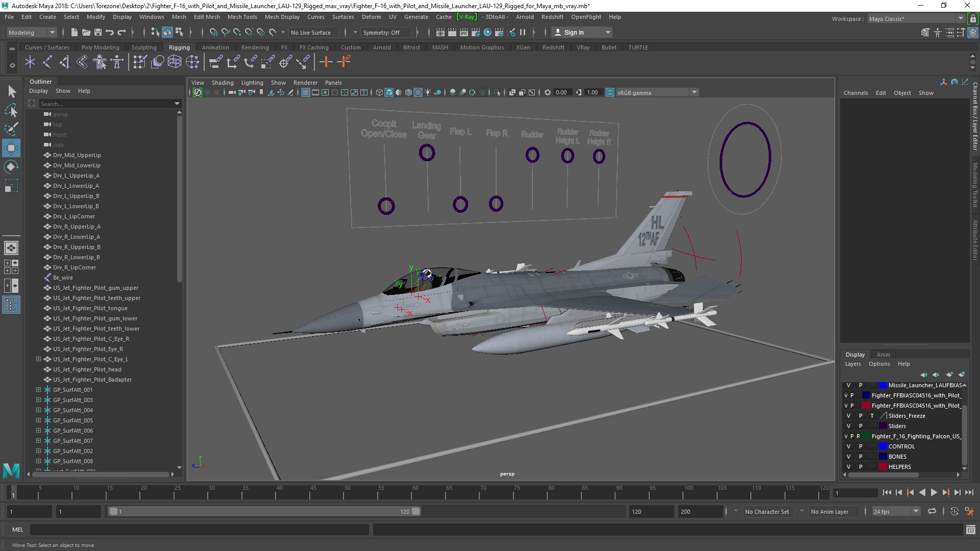Open the Outliner search filter dropdown arrow
This screenshot has height=551, width=980.
click(177, 104)
